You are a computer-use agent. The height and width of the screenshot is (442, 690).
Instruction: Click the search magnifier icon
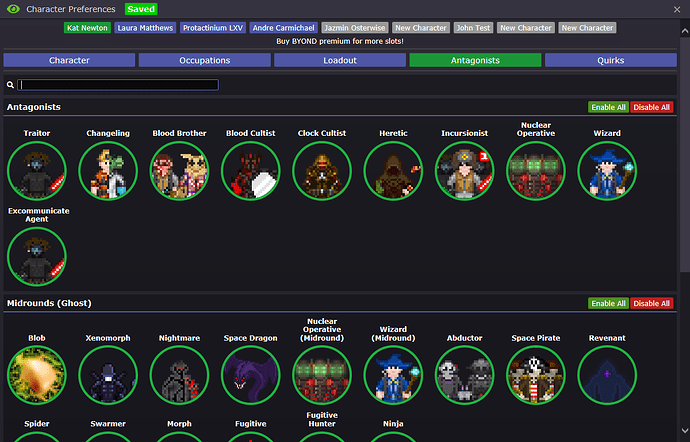[10, 85]
